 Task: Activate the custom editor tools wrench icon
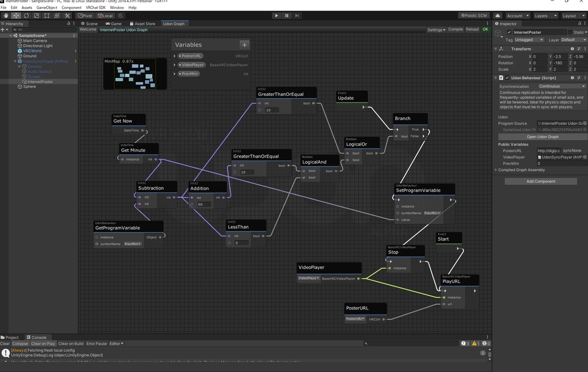(x=67, y=16)
